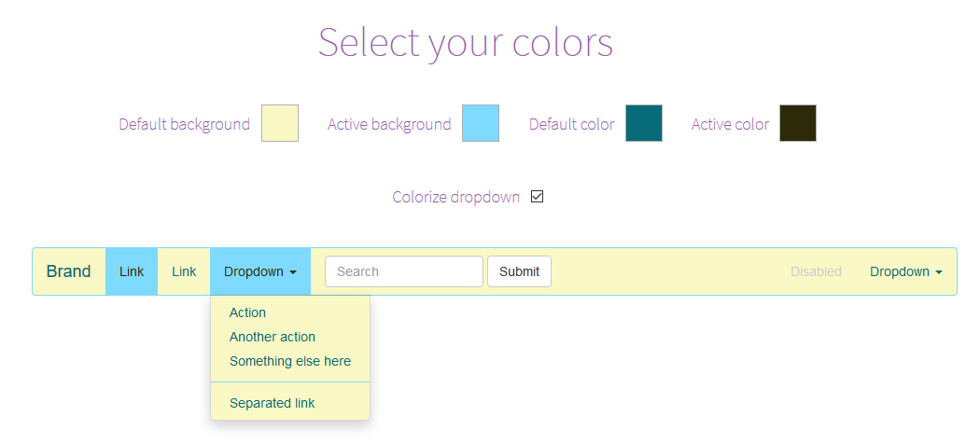
Task: Click Something else here menu entry
Action: [290, 361]
